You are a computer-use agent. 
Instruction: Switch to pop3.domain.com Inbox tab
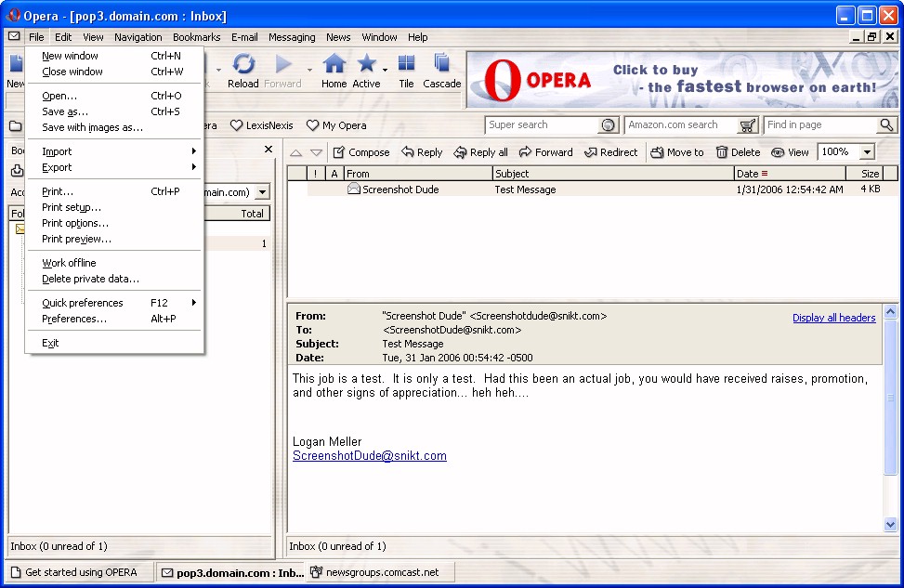tap(231, 572)
